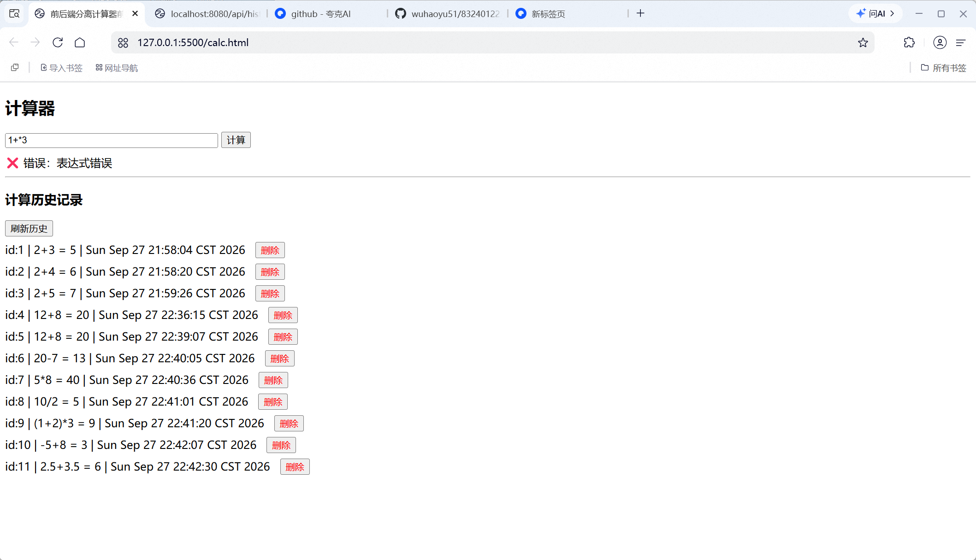This screenshot has width=976, height=560.
Task: Go to browser home page icon
Action: [80, 42]
